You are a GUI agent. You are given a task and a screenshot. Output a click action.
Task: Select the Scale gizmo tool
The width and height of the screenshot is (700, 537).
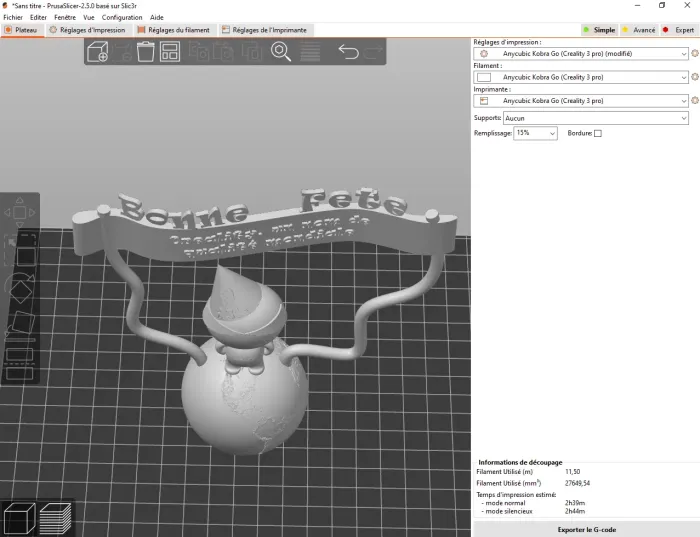tap(20, 250)
